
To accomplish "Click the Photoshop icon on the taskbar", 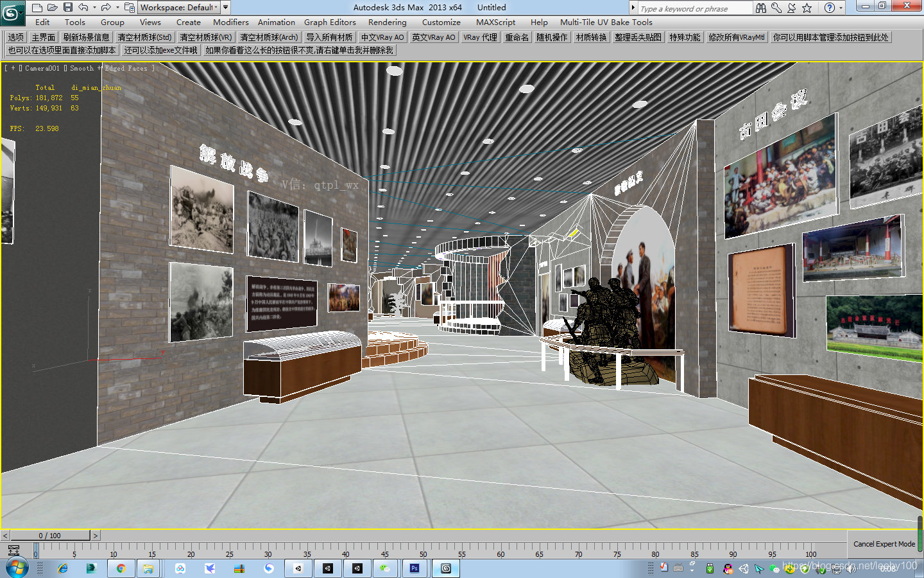I will pyautogui.click(x=415, y=568).
